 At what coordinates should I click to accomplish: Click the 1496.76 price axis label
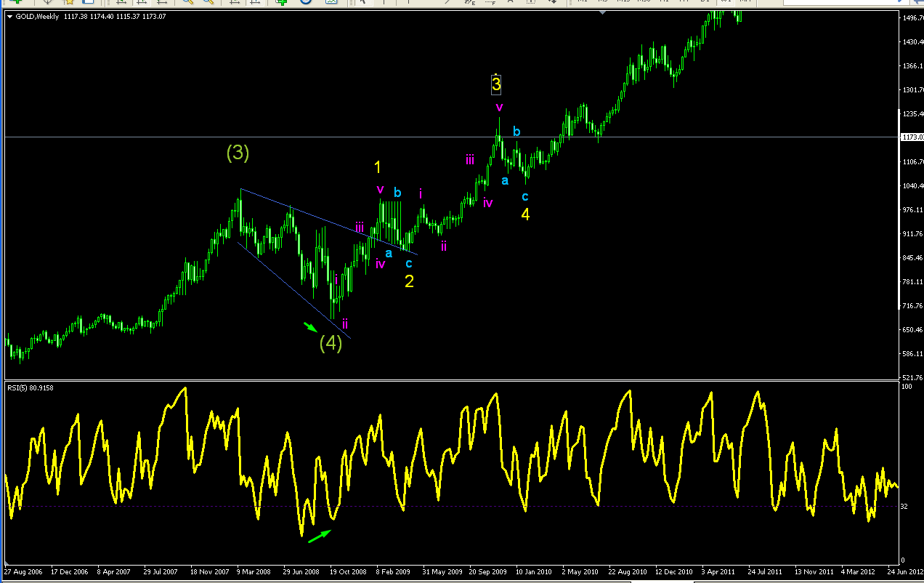(912, 19)
